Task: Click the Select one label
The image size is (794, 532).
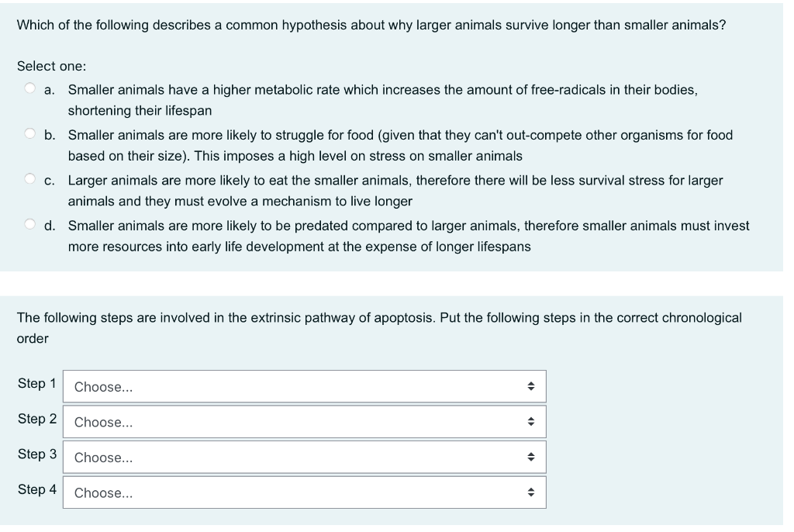Action: coord(43,67)
